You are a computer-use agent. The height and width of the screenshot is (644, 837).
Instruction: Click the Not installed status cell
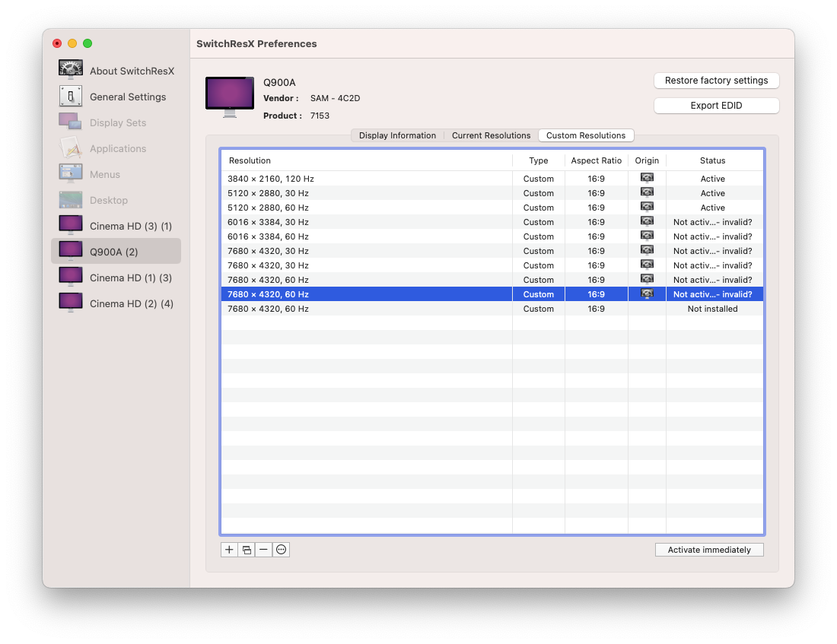click(x=713, y=309)
